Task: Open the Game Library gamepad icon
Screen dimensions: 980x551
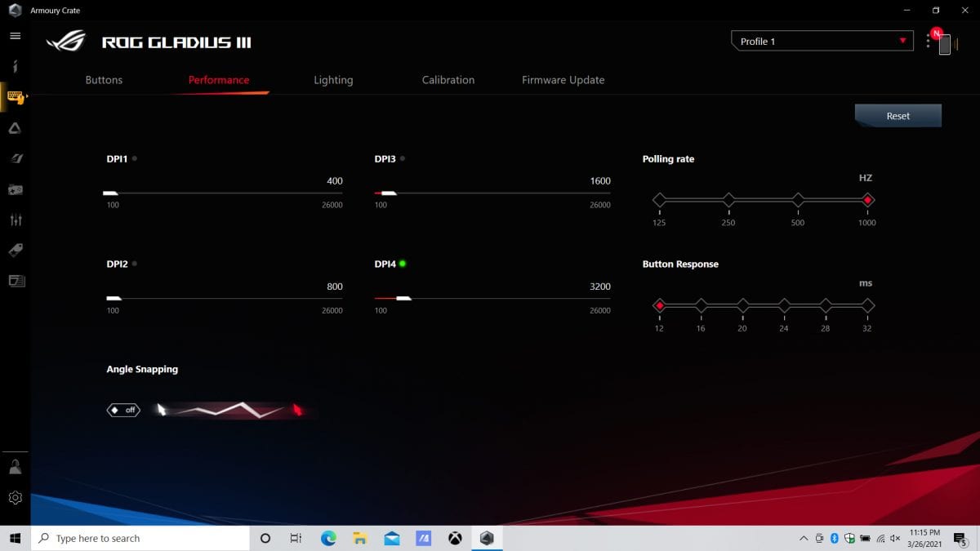Action: coord(15,189)
